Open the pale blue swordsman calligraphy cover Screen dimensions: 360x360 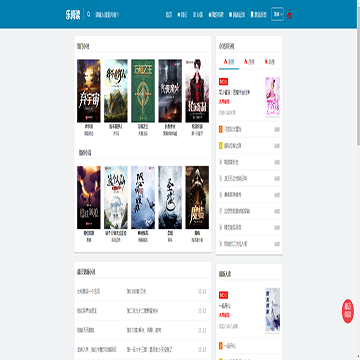[143, 197]
